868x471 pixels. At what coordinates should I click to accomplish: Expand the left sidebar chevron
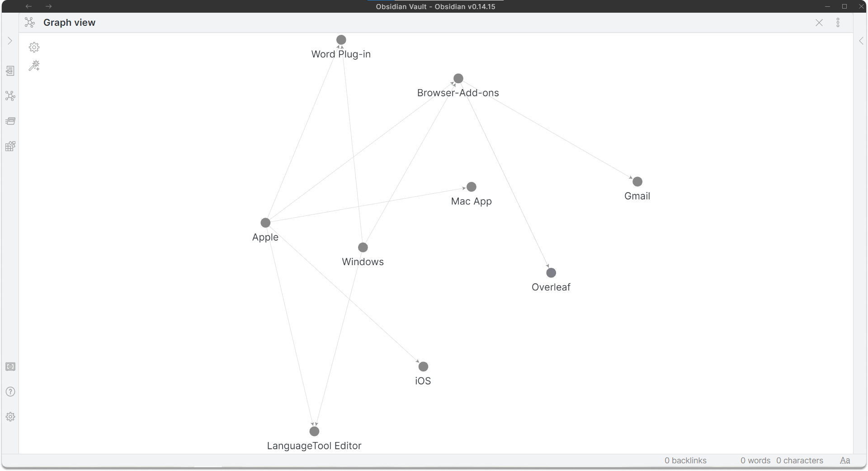(10, 41)
